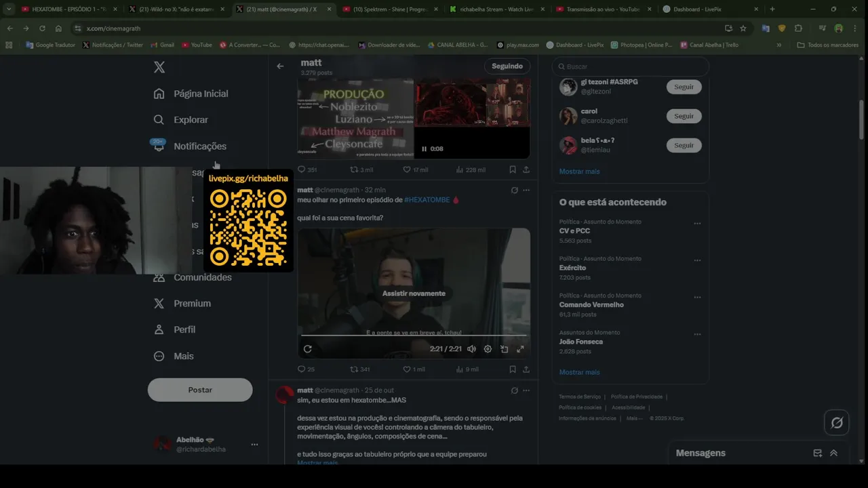This screenshot has height=488, width=868.
Task: Follow carol @carolzaghetti
Action: (x=684, y=116)
